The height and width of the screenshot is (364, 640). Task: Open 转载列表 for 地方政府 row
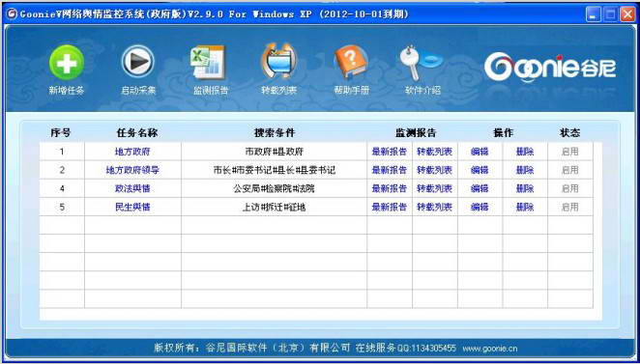point(435,152)
